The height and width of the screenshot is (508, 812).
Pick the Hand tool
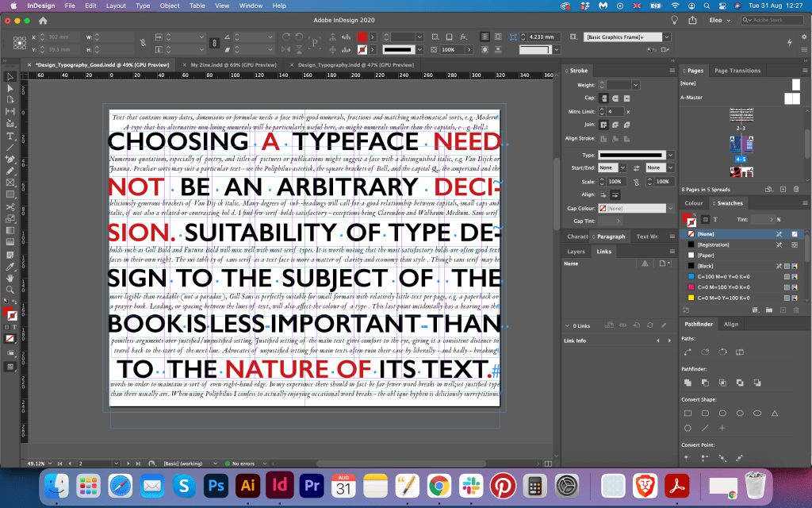(x=10, y=277)
